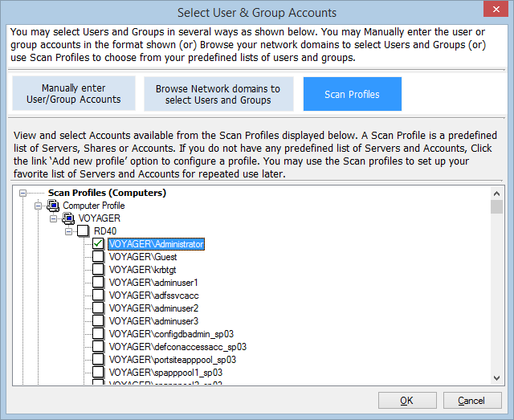This screenshot has height=420, width=514.
Task: Tick the RD40 group checkbox
Action: (83, 231)
